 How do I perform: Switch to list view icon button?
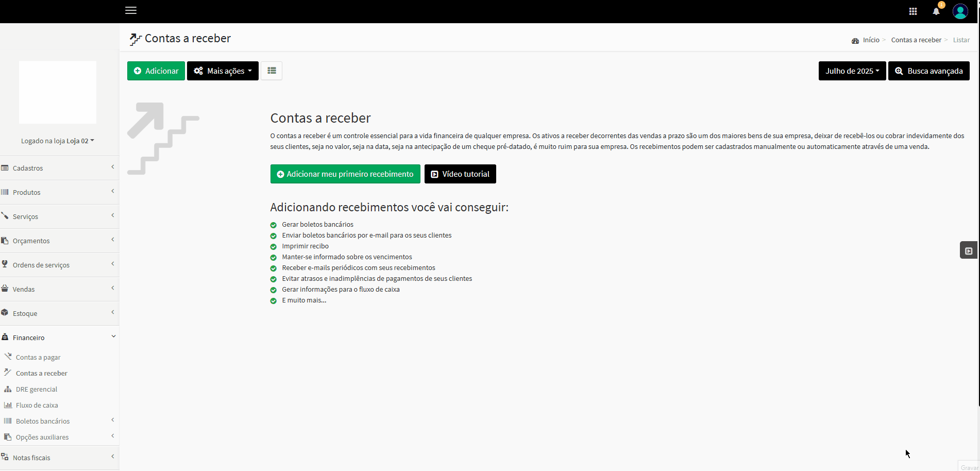[x=272, y=71]
